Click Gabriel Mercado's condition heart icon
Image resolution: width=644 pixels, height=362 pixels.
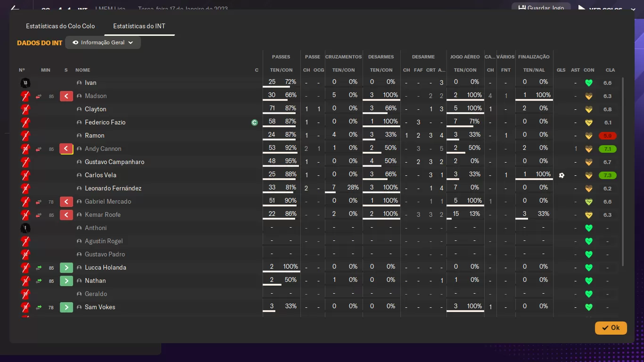click(588, 202)
